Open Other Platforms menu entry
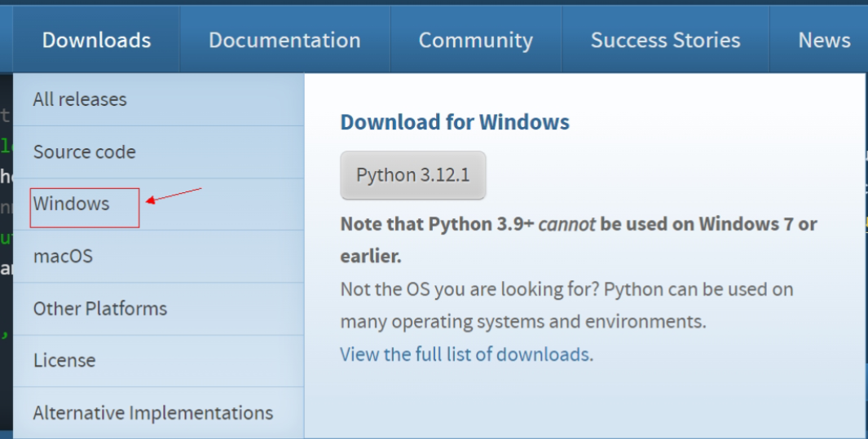 [x=158, y=309]
